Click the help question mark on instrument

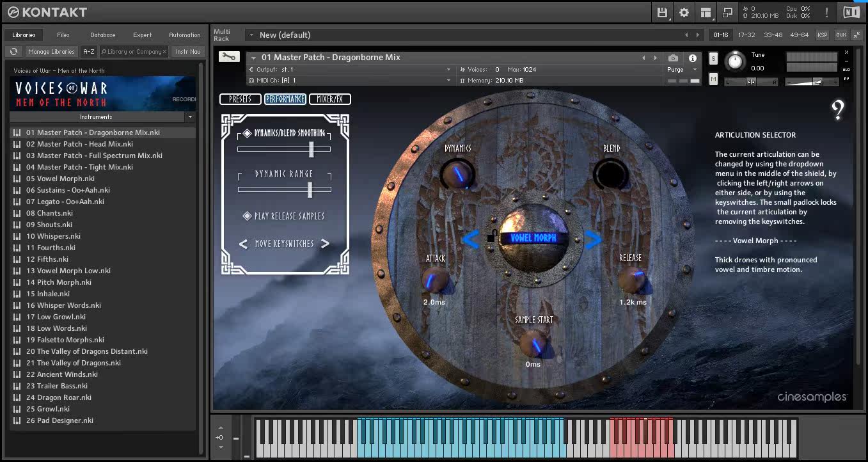click(838, 110)
